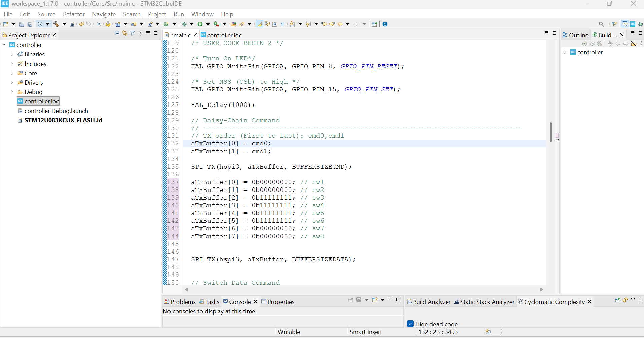
Task: Expand the Drivers folder node
Action: point(12,82)
